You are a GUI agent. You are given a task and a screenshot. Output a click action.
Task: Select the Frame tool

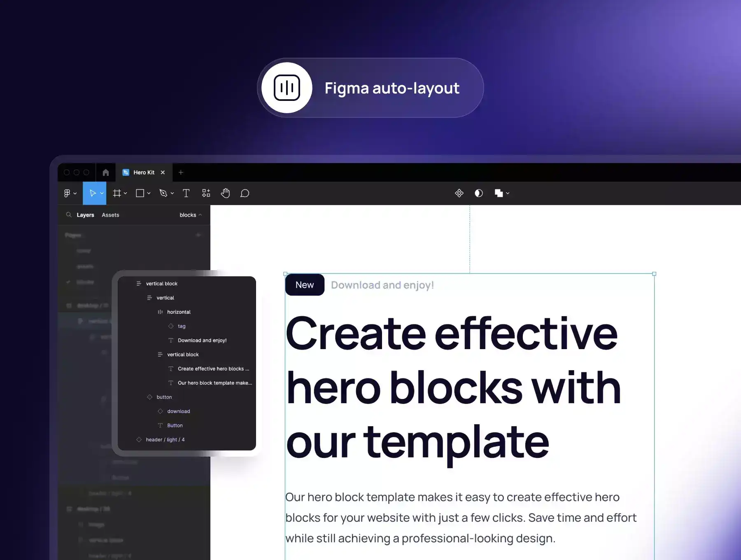(117, 193)
